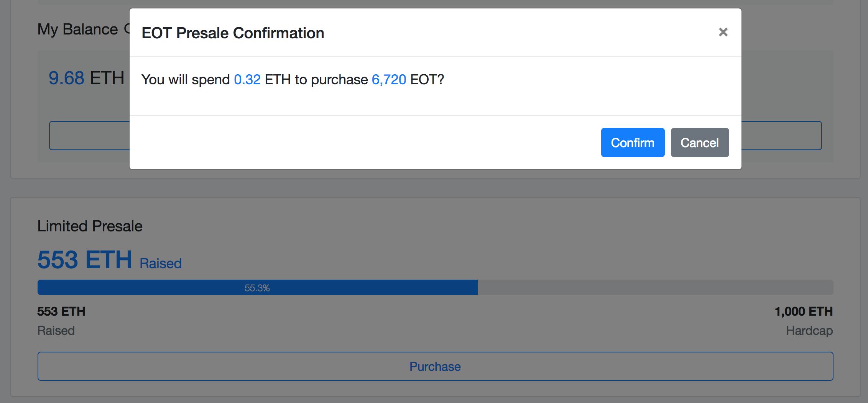The height and width of the screenshot is (403, 868).
Task: Click the large 553 ETH Raised heading
Action: tap(85, 260)
